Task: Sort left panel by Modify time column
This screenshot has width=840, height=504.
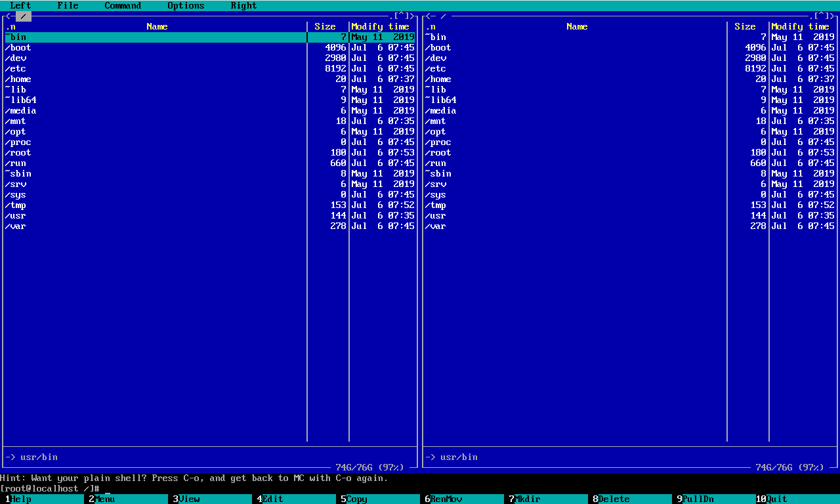Action: tap(380, 26)
